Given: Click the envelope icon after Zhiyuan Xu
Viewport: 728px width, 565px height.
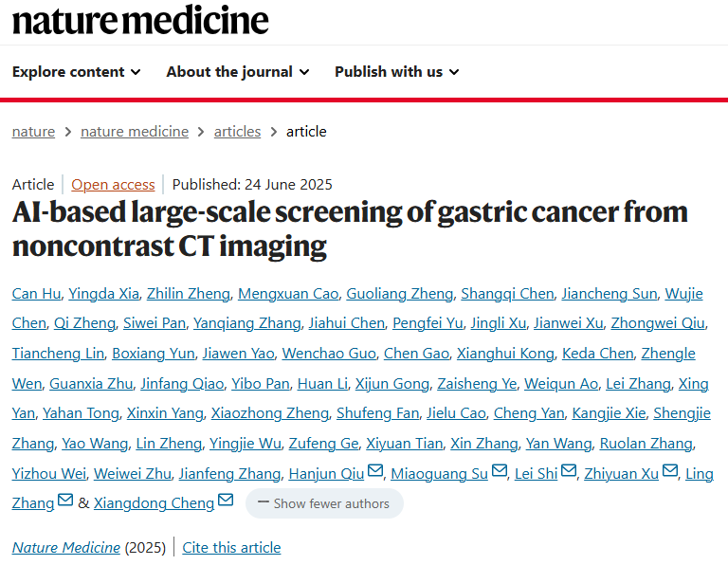Looking at the screenshot, I should pos(670,471).
